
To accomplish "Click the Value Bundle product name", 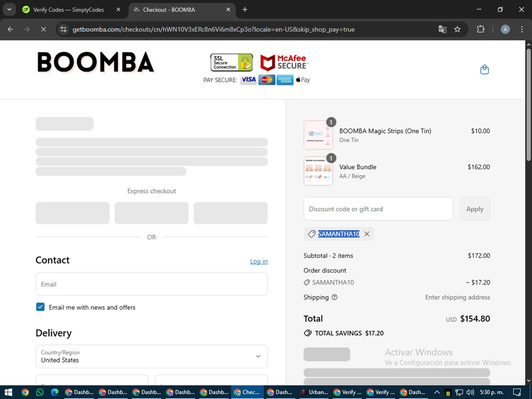I will [358, 167].
